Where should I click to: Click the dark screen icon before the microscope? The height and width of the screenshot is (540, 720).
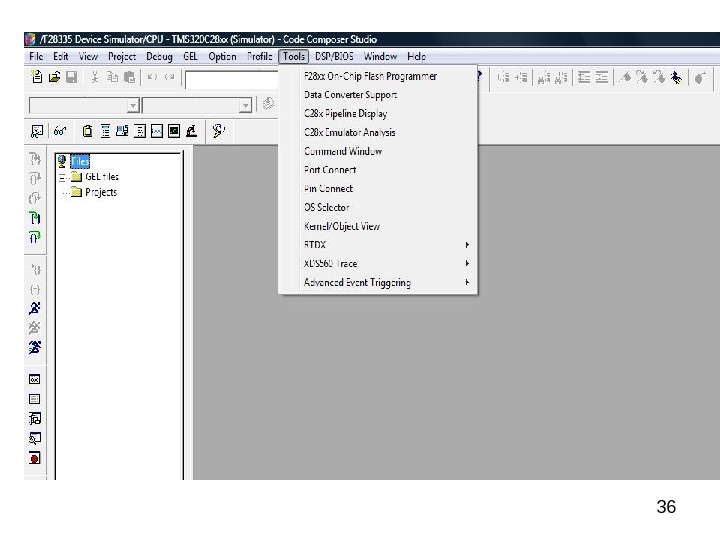[x=174, y=131]
